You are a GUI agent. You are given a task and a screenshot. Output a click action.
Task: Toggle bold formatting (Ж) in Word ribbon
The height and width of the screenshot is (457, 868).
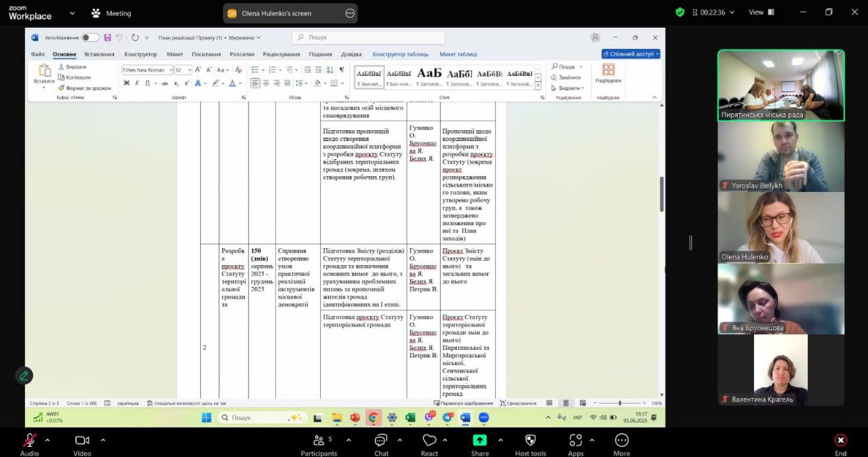coord(126,83)
